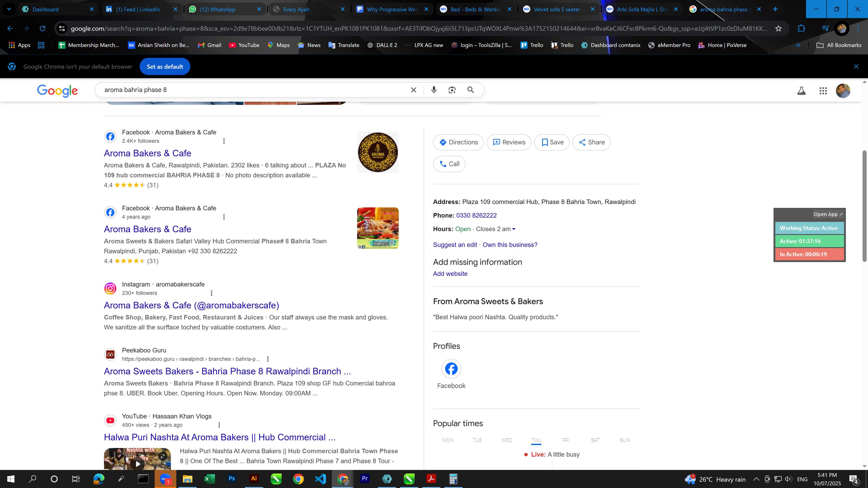Open Chrome three-dot menu

point(858,29)
